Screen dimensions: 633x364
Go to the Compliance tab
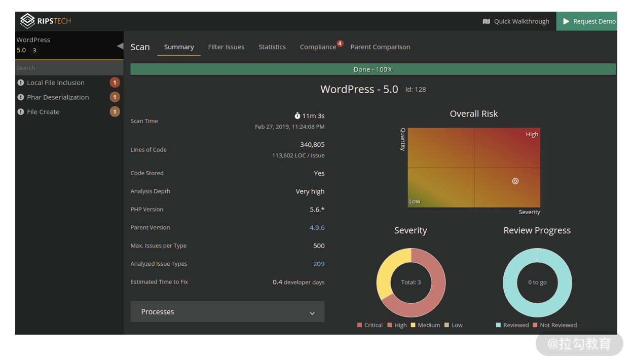point(318,47)
